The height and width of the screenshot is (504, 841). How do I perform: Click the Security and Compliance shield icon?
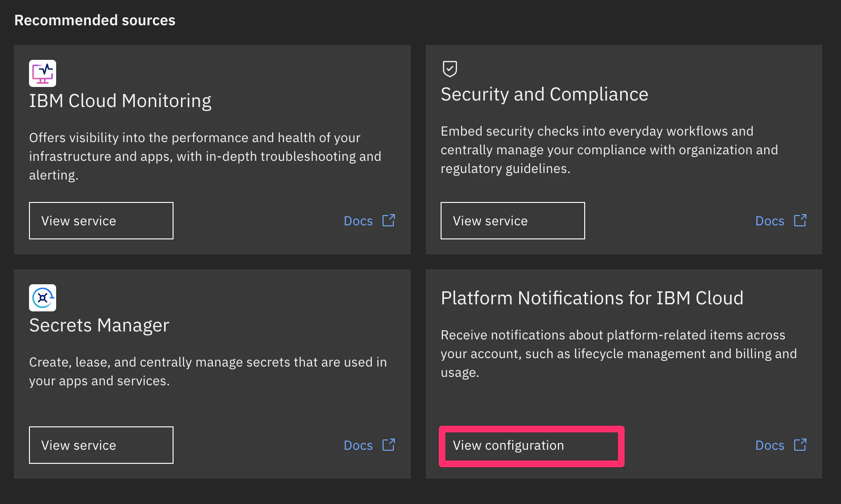[450, 69]
